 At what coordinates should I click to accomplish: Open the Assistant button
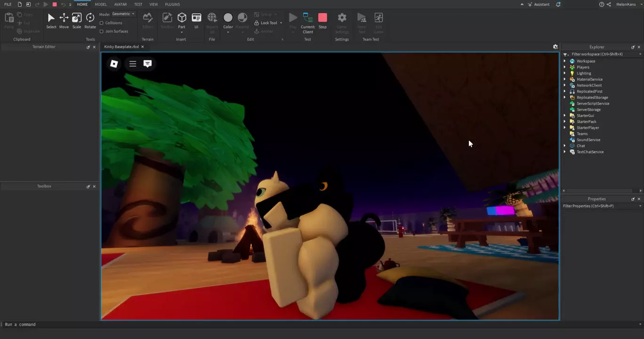point(538,4)
